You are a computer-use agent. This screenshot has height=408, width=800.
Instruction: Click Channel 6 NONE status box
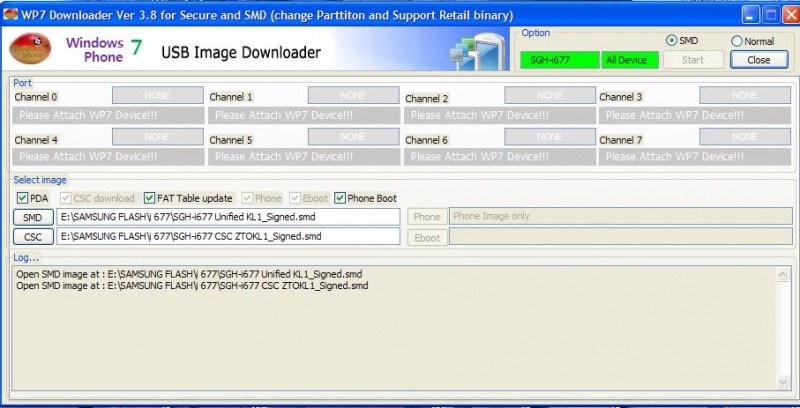(x=550, y=136)
